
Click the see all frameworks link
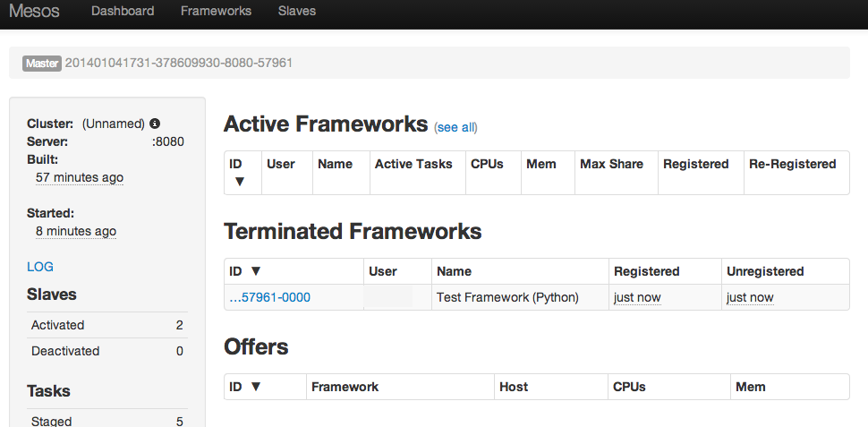[456, 128]
